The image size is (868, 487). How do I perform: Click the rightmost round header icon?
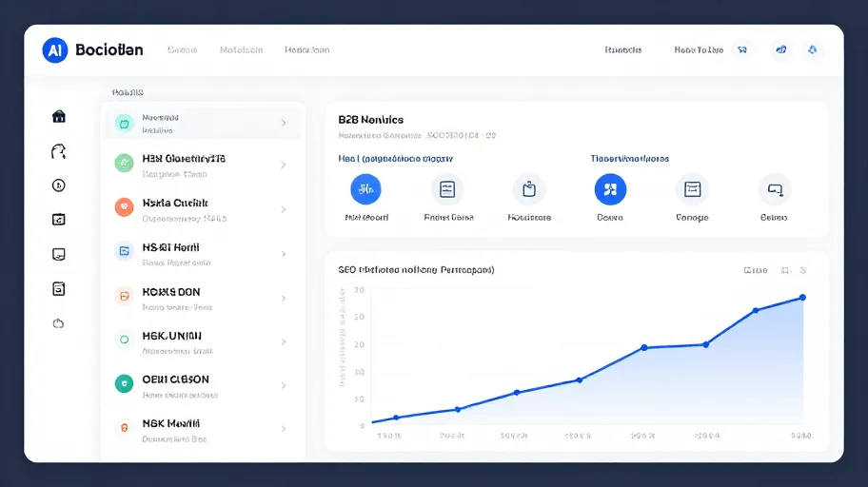(813, 49)
